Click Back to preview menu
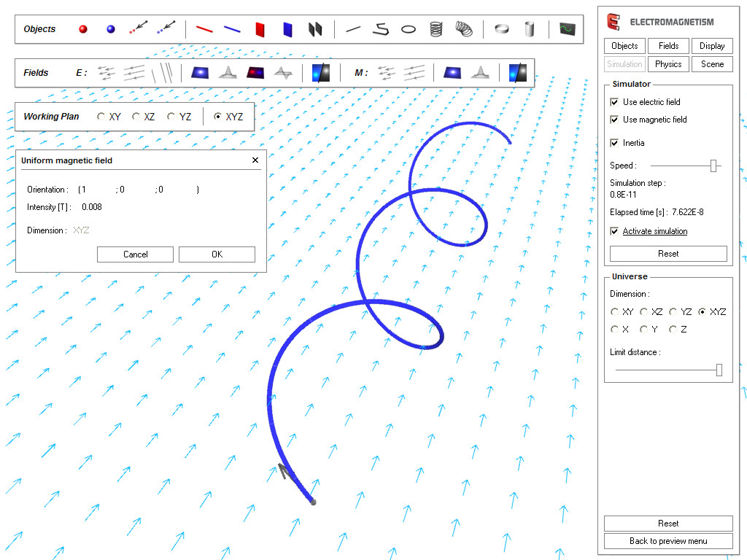 pos(667,540)
